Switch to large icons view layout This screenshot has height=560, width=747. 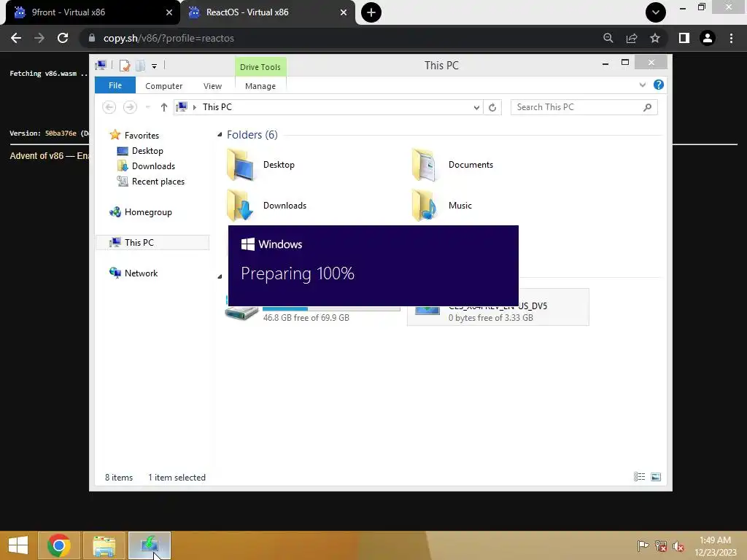(656, 477)
